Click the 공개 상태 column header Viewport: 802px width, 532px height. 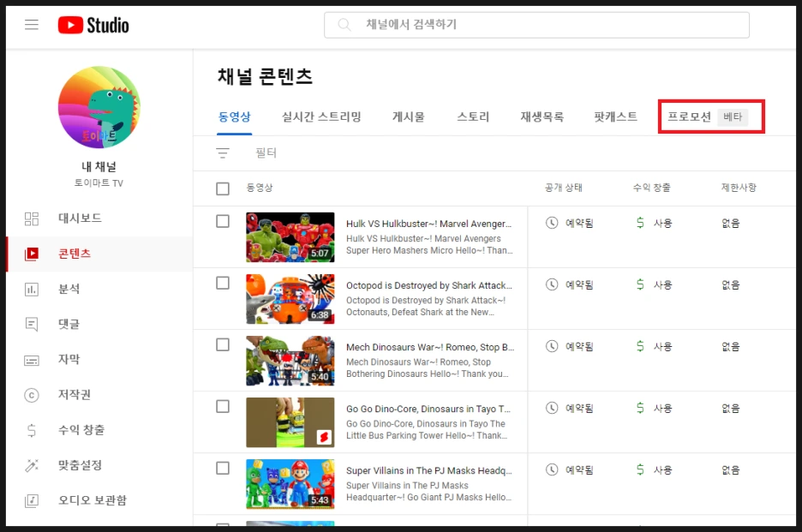tap(564, 188)
